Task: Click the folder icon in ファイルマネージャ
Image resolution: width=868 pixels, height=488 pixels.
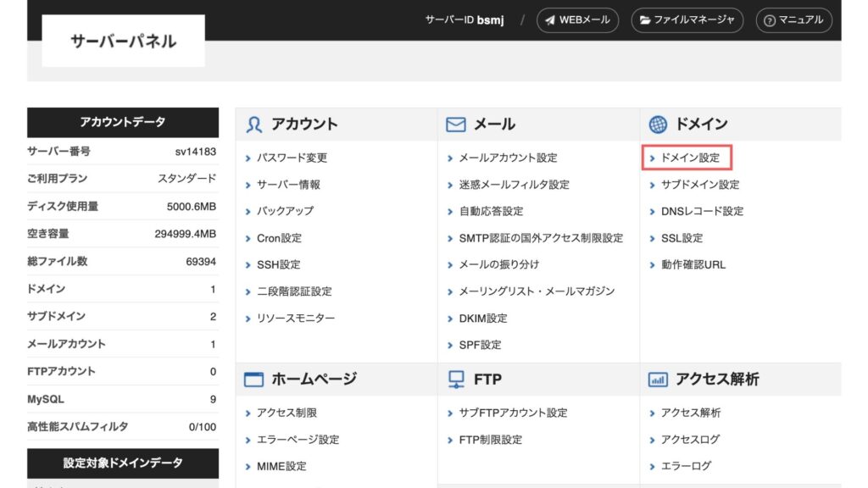Action: (x=645, y=20)
